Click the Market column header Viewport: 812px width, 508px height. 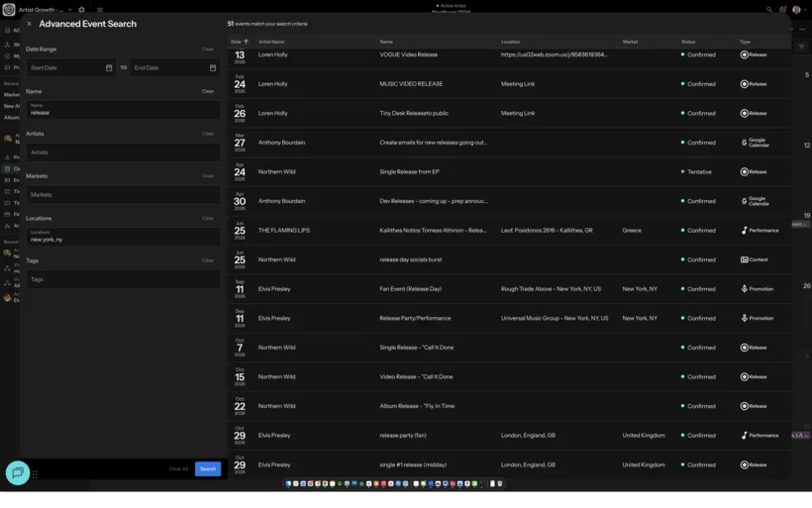[x=630, y=42]
